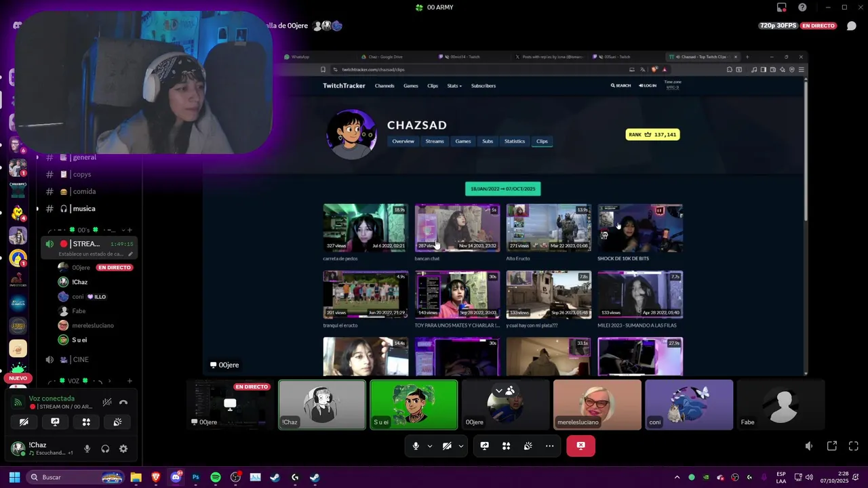
Task: Select the STREAM voice channel row
Action: pos(90,247)
